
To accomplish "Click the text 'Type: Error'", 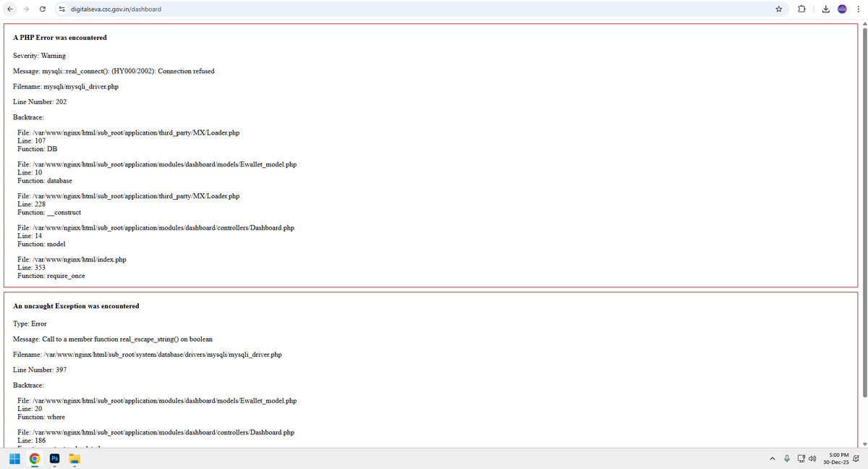I will (x=30, y=324).
